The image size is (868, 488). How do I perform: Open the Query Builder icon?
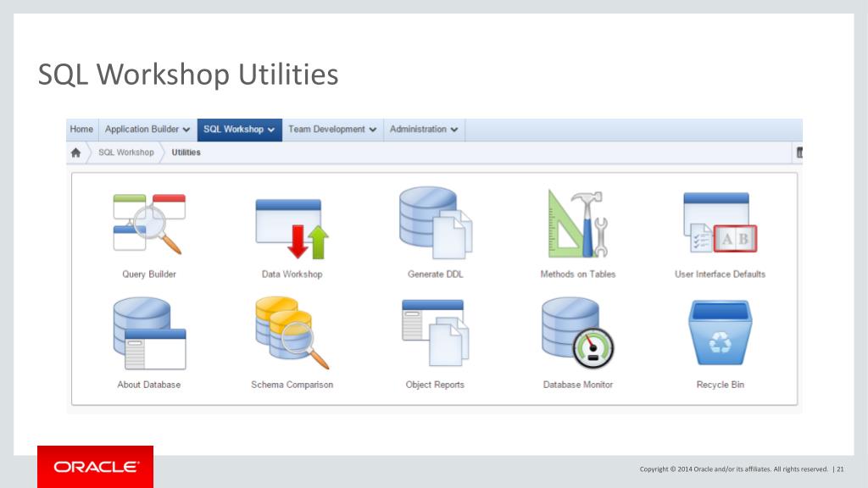(x=149, y=224)
